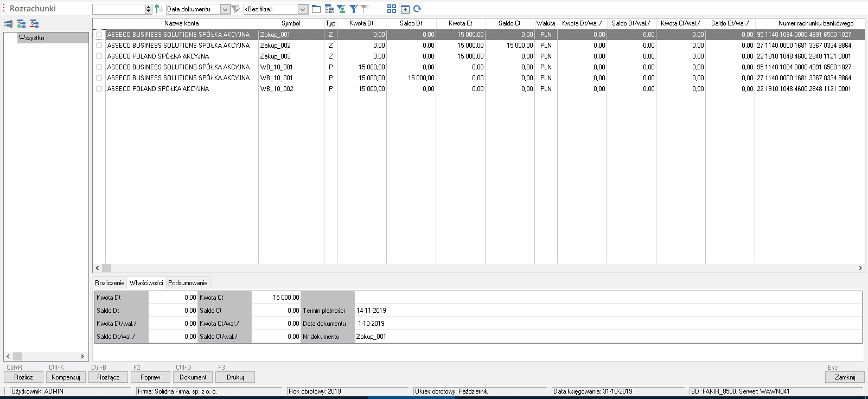Click the Saldo Ct column header
The image size is (868, 399).
tap(509, 23)
